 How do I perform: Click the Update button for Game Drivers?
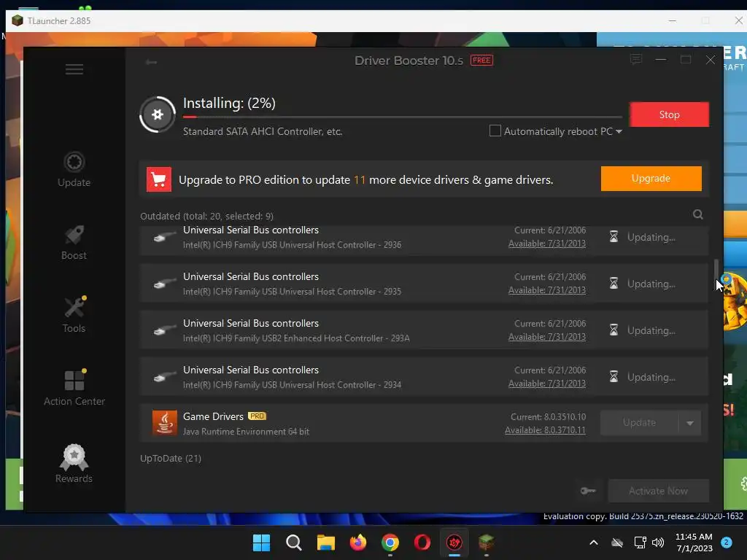click(x=639, y=423)
